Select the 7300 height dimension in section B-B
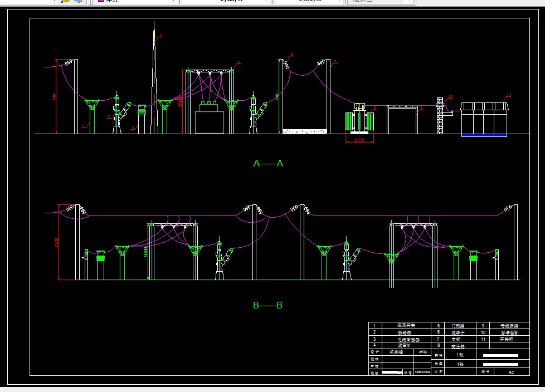The image size is (545, 392). 56,242
